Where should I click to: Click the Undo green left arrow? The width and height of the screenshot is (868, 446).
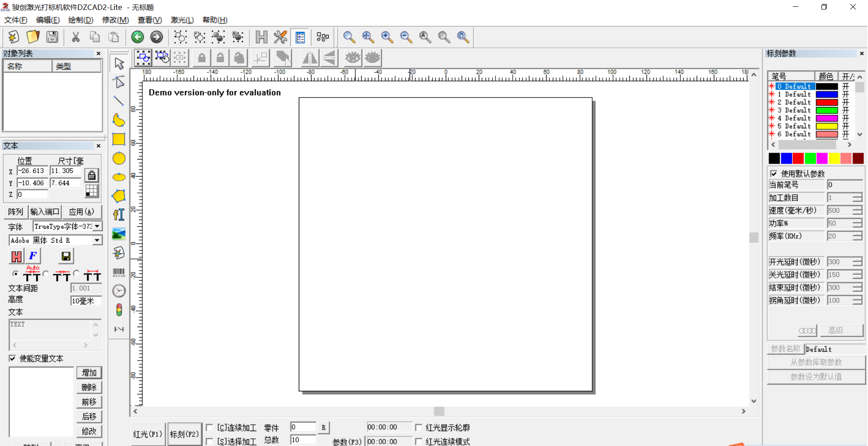(137, 37)
